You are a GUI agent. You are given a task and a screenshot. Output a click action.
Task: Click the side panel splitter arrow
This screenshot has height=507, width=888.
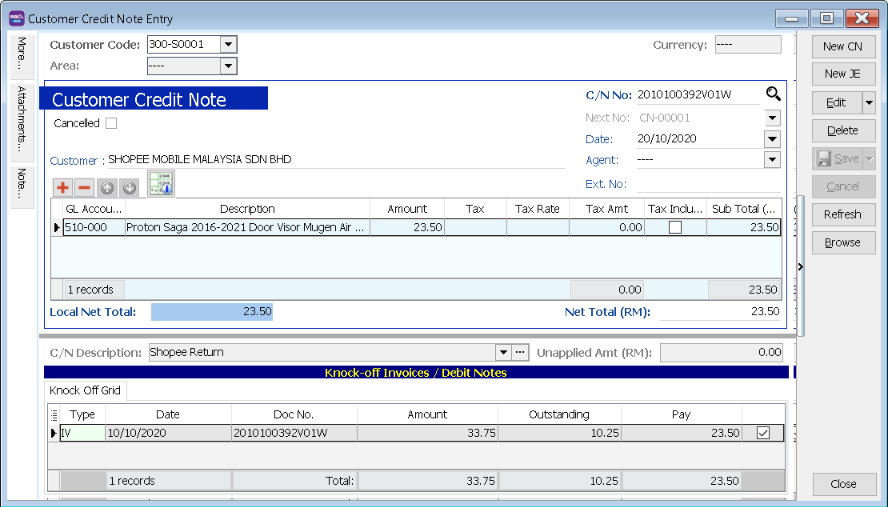pyautogui.click(x=800, y=266)
